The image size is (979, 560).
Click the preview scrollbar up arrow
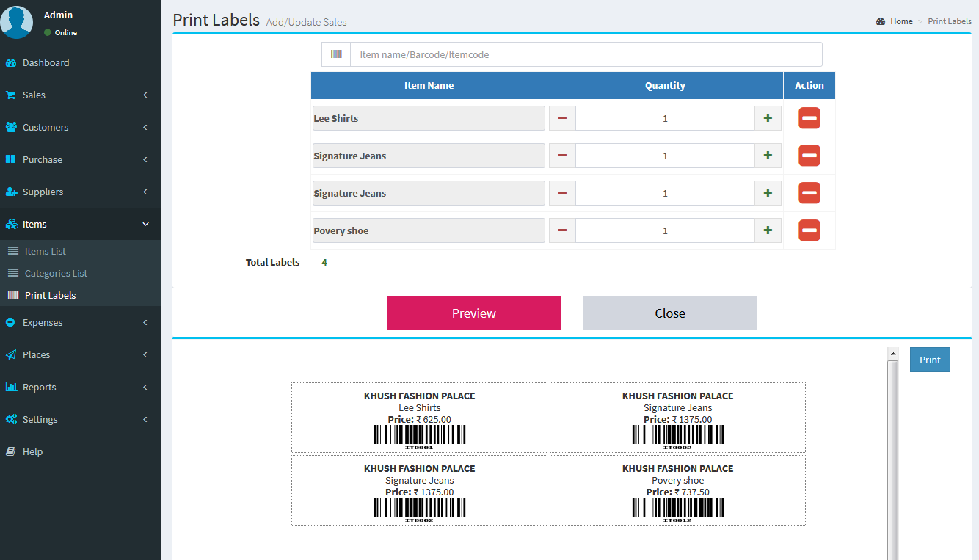(x=893, y=354)
